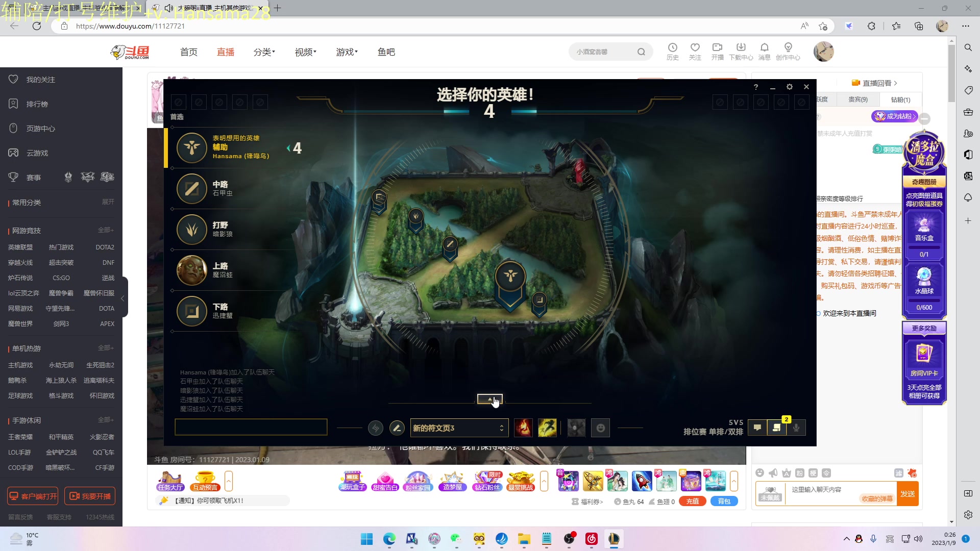Open the 鱼吧 menu item

coord(386,52)
